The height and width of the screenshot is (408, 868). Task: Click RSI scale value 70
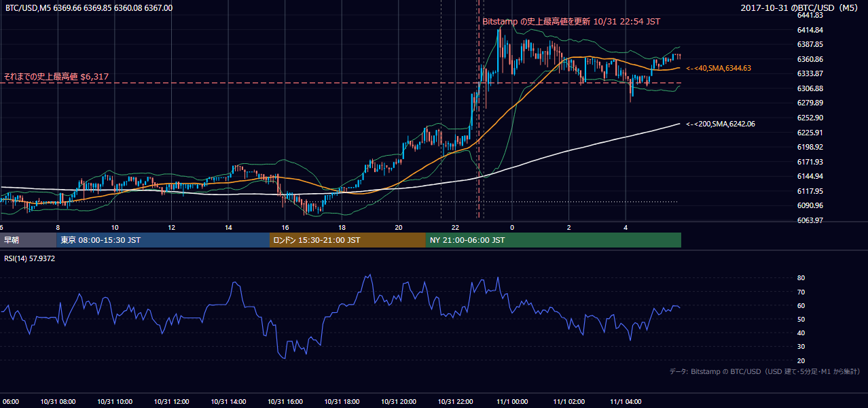(801, 292)
